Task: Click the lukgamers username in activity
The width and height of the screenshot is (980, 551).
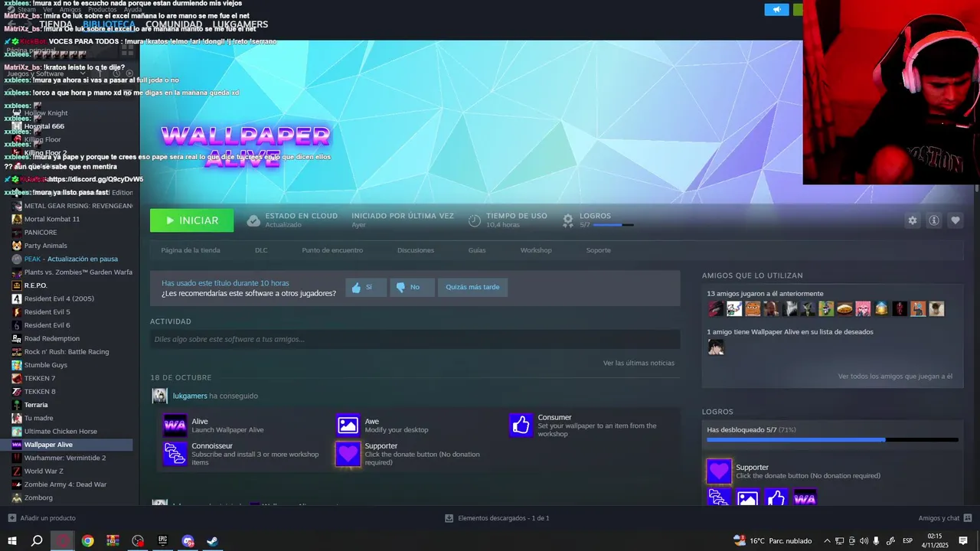Action: [x=190, y=396]
